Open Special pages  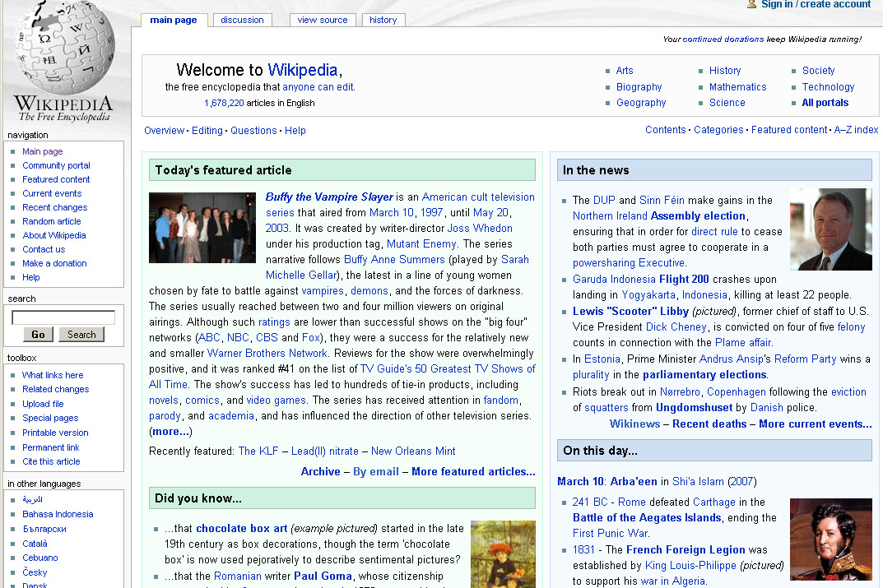(50, 418)
